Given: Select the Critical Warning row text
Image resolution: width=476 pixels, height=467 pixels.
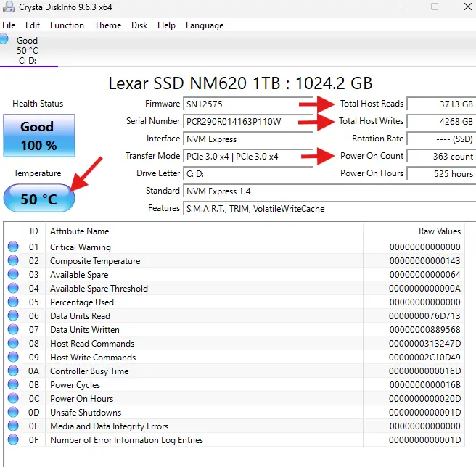Looking at the screenshot, I should [81, 247].
